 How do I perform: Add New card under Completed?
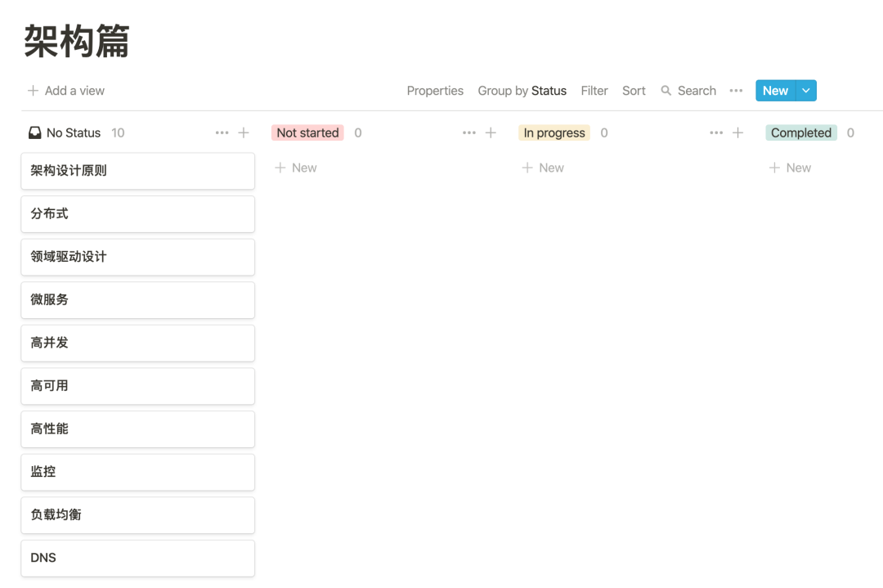(x=790, y=168)
